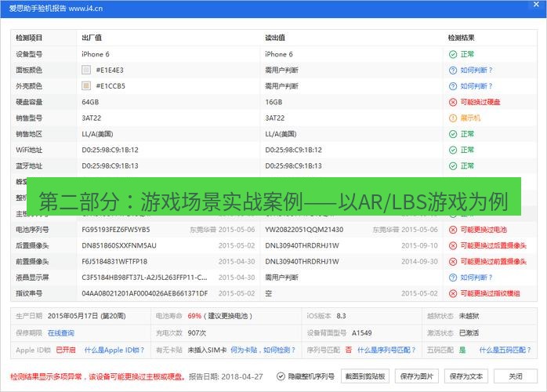Click 可能更换过电池 result text
This screenshot has width=547, height=392.
[x=484, y=230]
